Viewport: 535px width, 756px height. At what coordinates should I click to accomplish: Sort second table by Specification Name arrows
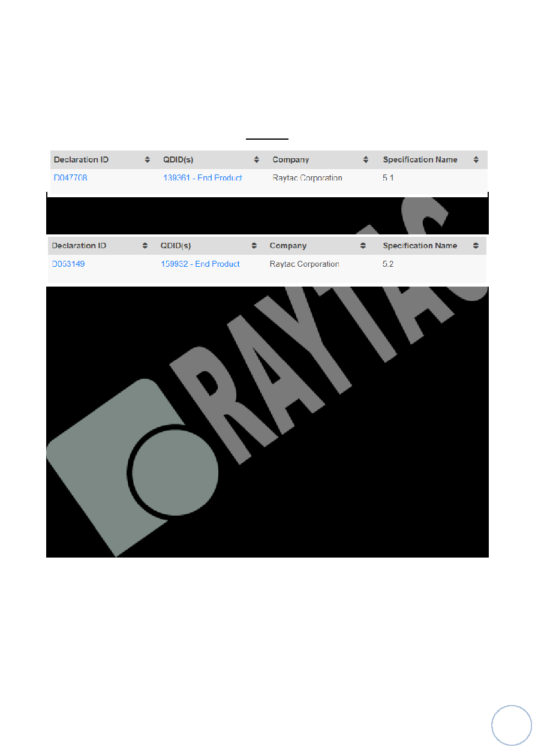point(476,246)
